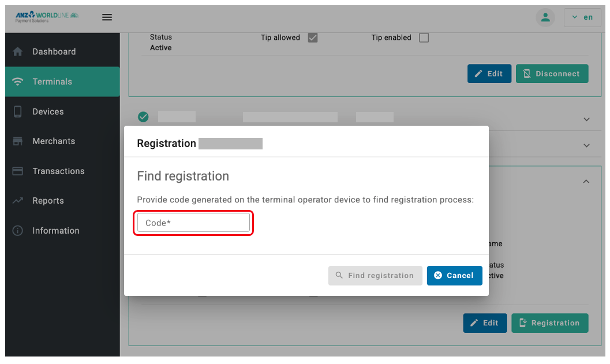Enable the Tip enabled checkbox
Viewport: 610px width, 364px height.
(x=424, y=38)
